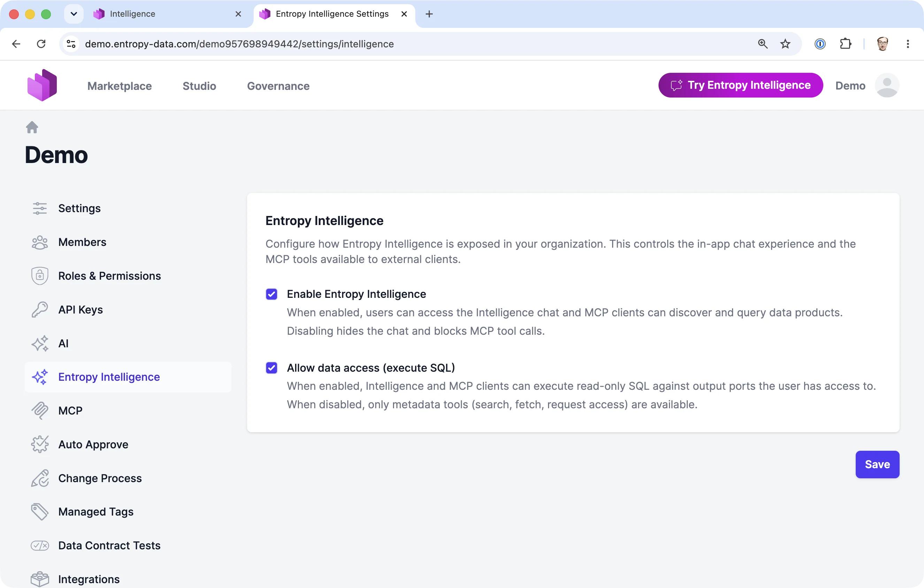Open the Chrome profile picture
Viewport: 924px width, 588px height.
[882, 44]
